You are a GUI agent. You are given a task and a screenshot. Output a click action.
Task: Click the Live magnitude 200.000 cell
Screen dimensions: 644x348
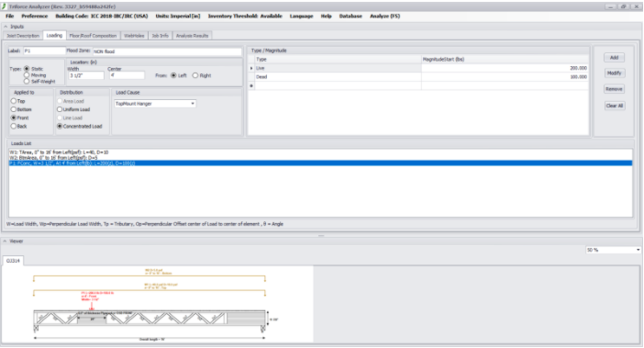505,68
